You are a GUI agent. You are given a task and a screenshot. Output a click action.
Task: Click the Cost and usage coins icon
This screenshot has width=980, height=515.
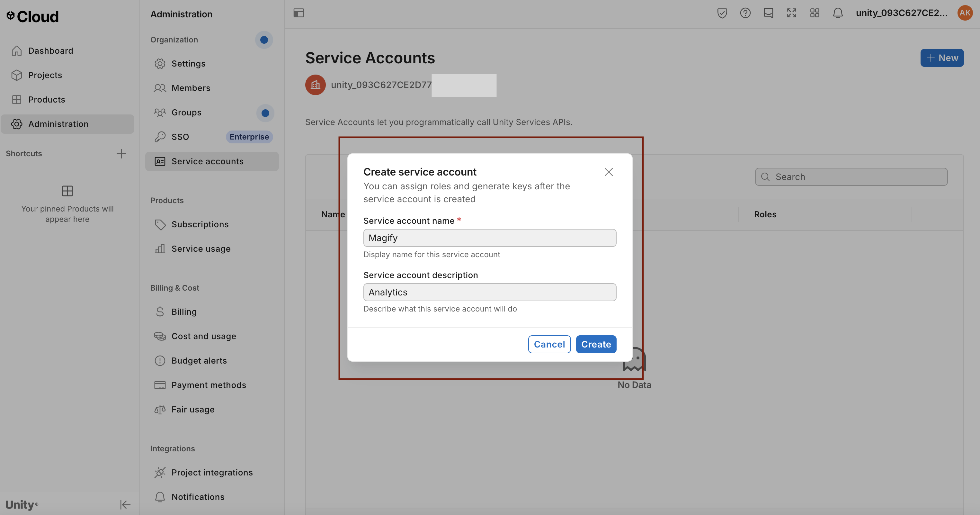[x=160, y=336]
